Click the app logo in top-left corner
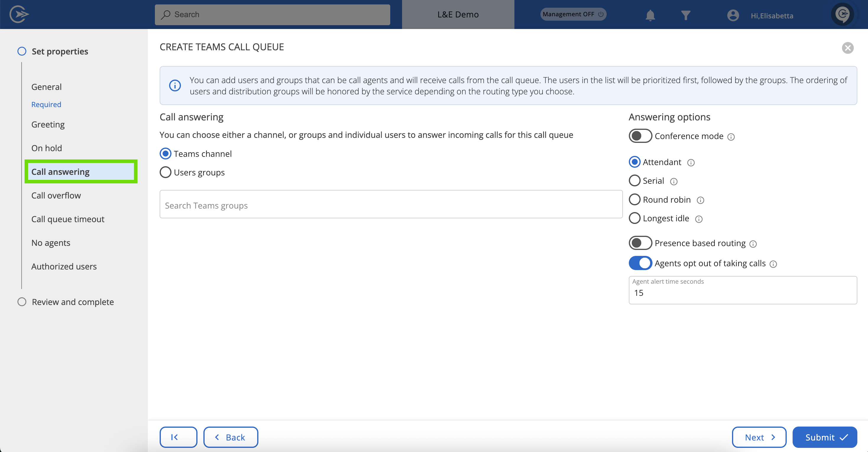Viewport: 868px width, 452px height. (x=19, y=14)
